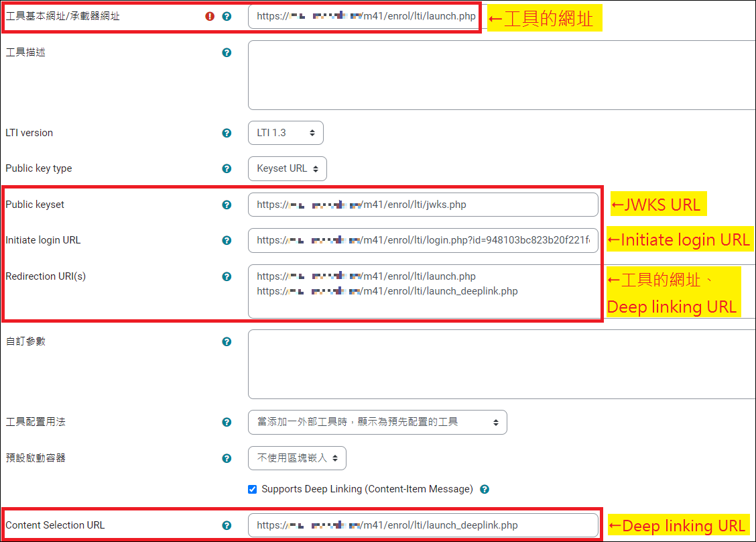The height and width of the screenshot is (542, 756).
Task: Open help icon for 預設啟動容器
Action: (227, 459)
